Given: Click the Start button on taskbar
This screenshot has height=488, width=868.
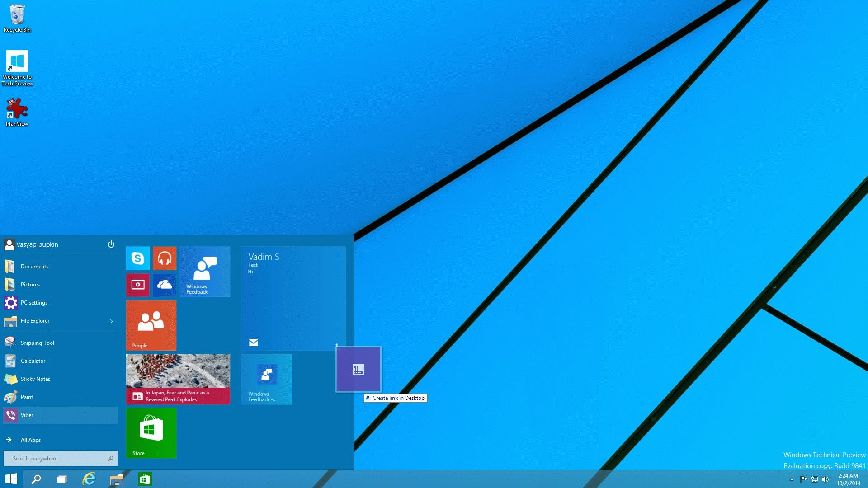Looking at the screenshot, I should (11, 479).
